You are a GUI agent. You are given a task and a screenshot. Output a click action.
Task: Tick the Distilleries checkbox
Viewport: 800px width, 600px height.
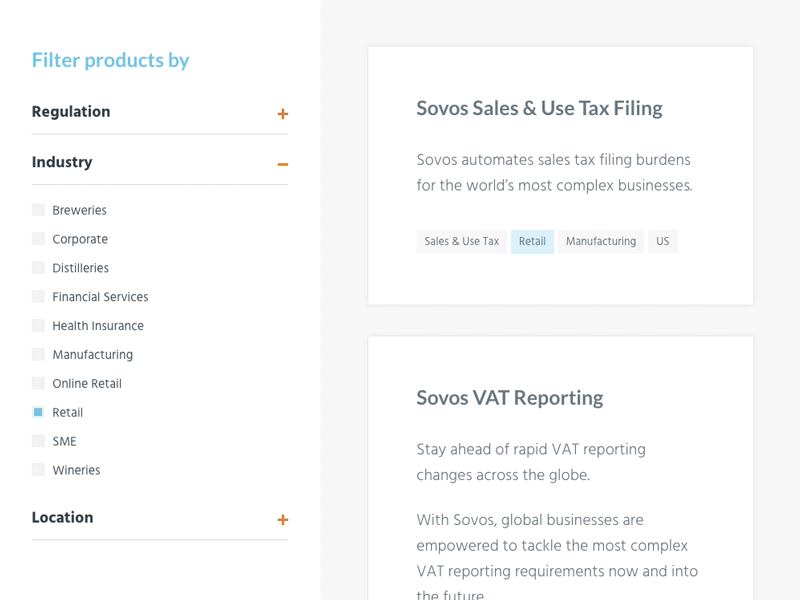click(38, 268)
